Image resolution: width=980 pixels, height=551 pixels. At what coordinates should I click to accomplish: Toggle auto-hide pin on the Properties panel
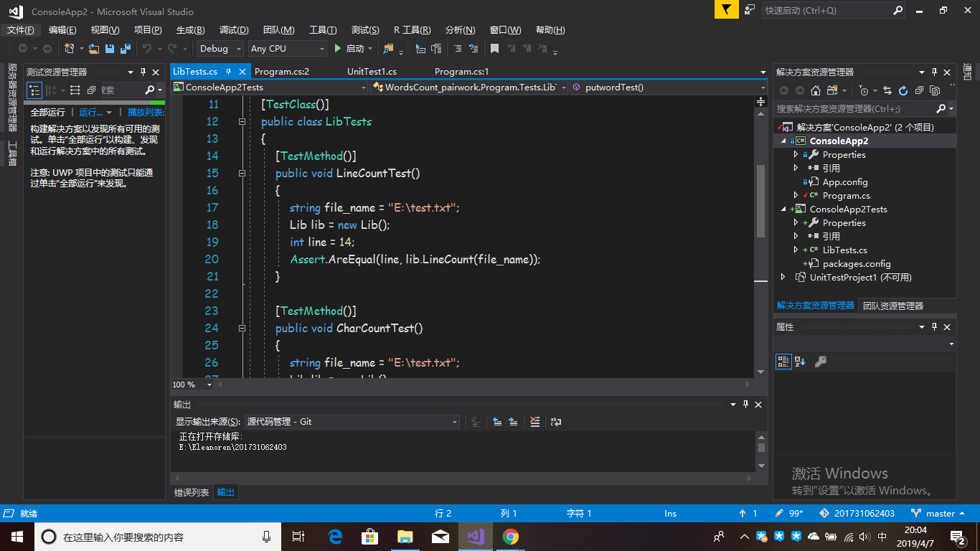pos(934,326)
